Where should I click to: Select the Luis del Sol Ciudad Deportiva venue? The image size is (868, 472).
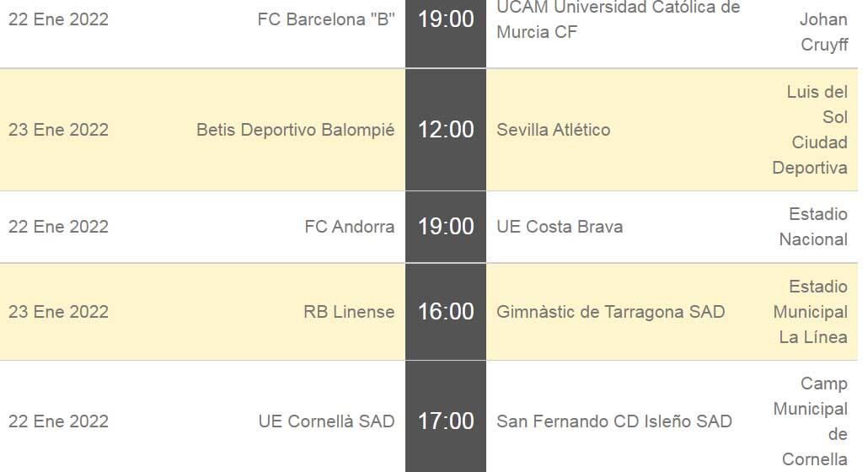click(x=810, y=130)
